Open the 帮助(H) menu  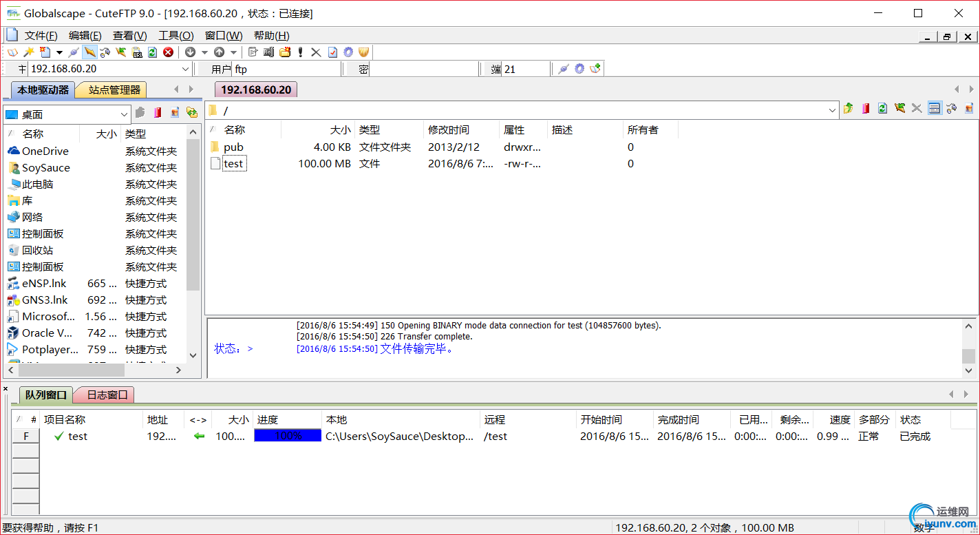tap(272, 36)
